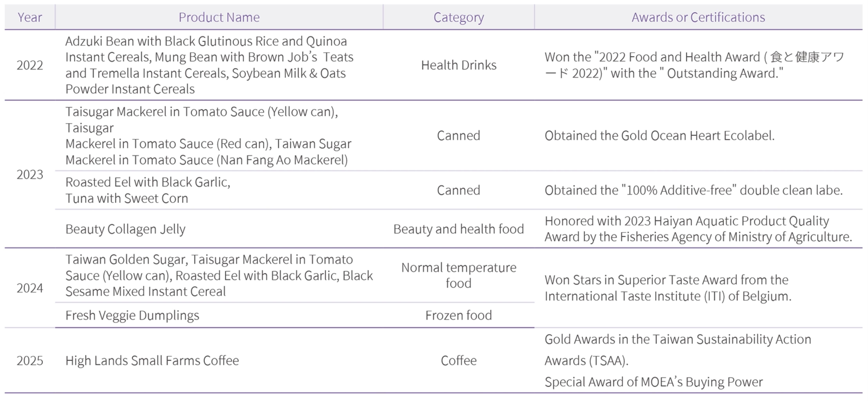This screenshot has height=401, width=868.
Task: Click the 2022 year cell
Action: [30, 65]
